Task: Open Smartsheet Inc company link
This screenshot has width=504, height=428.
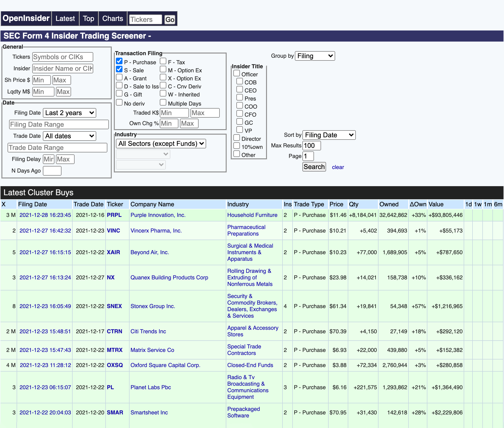Action: point(149,413)
